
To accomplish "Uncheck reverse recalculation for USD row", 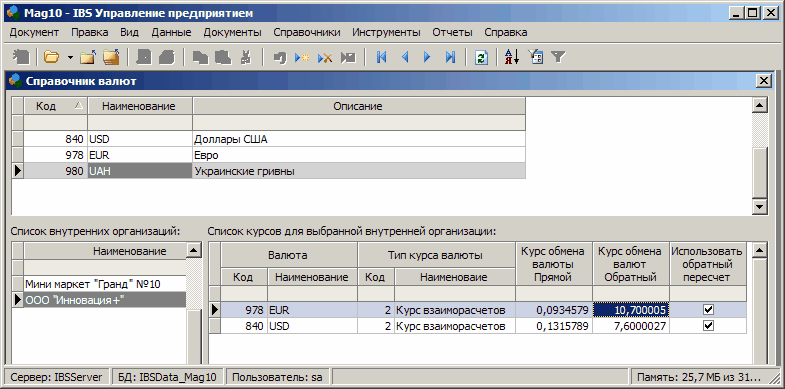I will (x=708, y=326).
